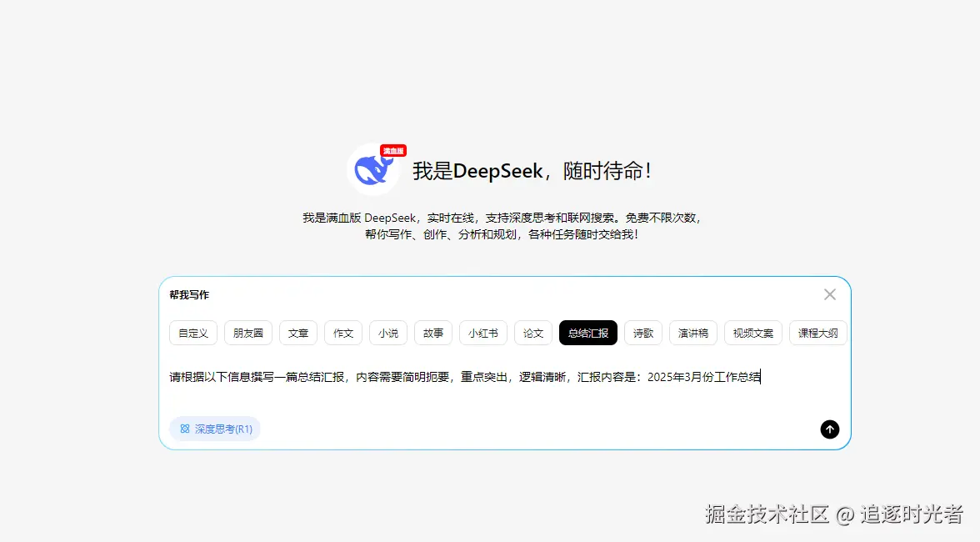Close the 帮我写作 panel
Image resolution: width=980 pixels, height=542 pixels.
click(x=829, y=294)
